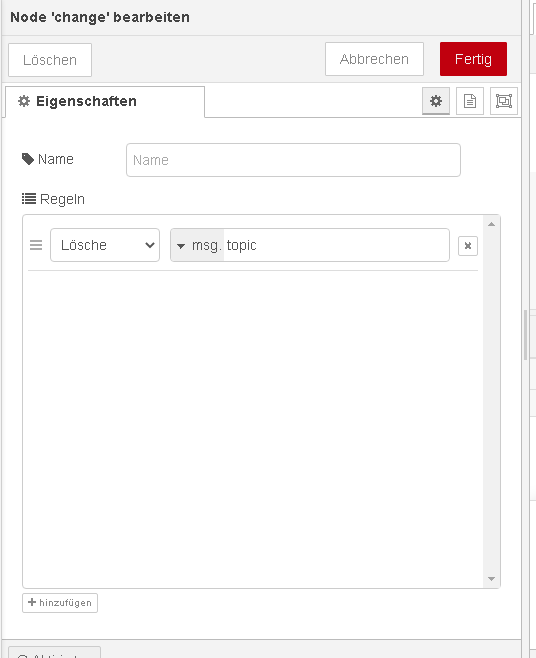
Task: Expand the msg. type selector arrow
Action: click(x=181, y=246)
